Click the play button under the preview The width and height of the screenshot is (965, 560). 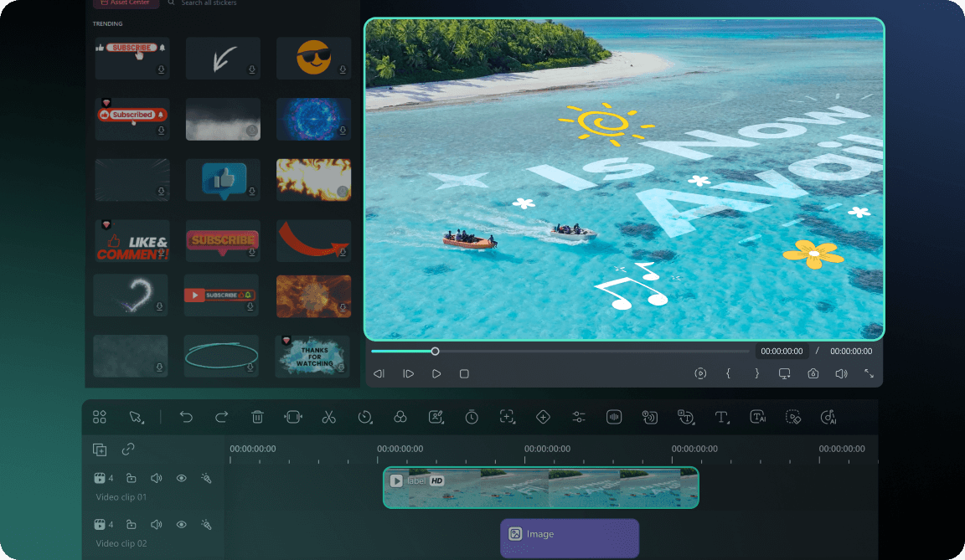pos(436,373)
